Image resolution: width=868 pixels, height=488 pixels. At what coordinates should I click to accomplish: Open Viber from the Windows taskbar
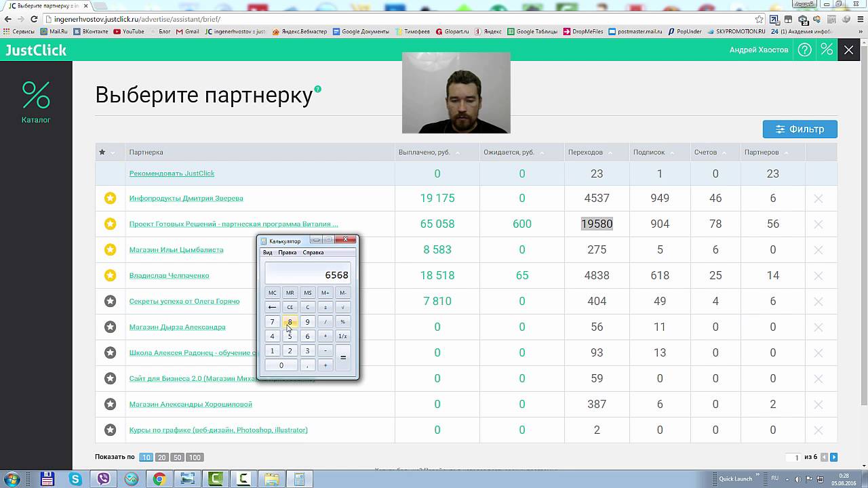click(104, 479)
